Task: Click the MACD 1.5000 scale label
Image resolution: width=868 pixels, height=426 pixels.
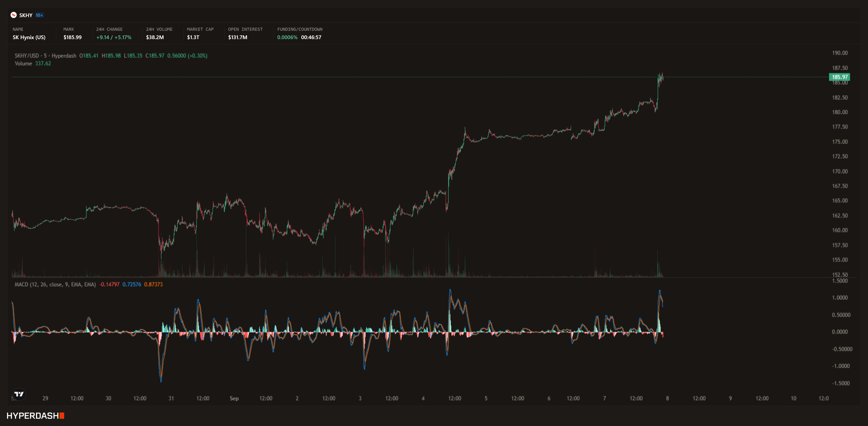Action: [x=840, y=280]
